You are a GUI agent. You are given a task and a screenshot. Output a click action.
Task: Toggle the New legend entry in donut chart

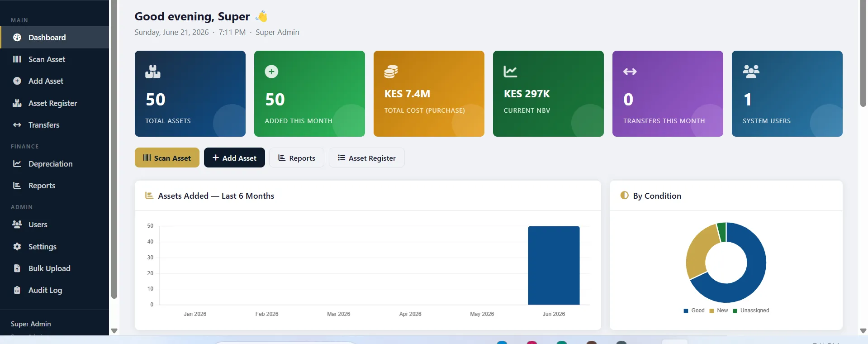(719, 311)
